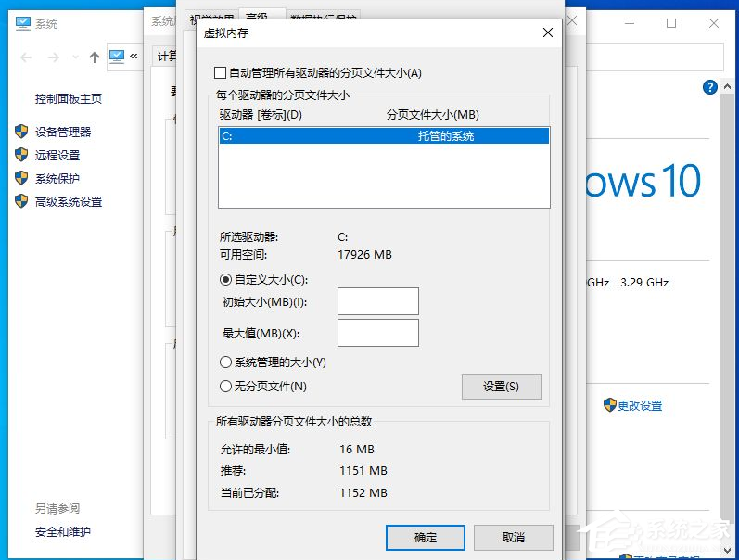Image resolution: width=739 pixels, height=560 pixels.
Task: Close the 虚拟内存 dialog with X
Action: (548, 32)
